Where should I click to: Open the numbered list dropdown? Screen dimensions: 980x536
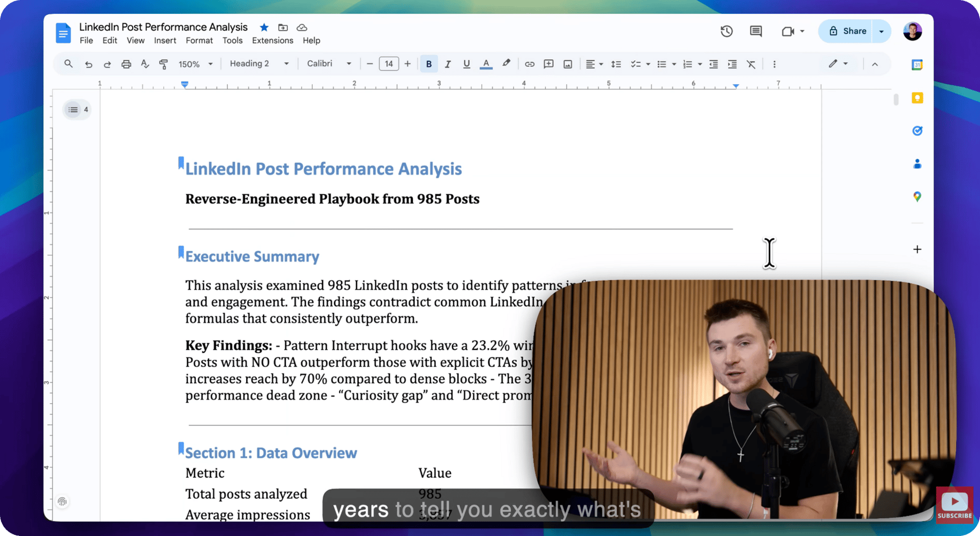coord(693,64)
